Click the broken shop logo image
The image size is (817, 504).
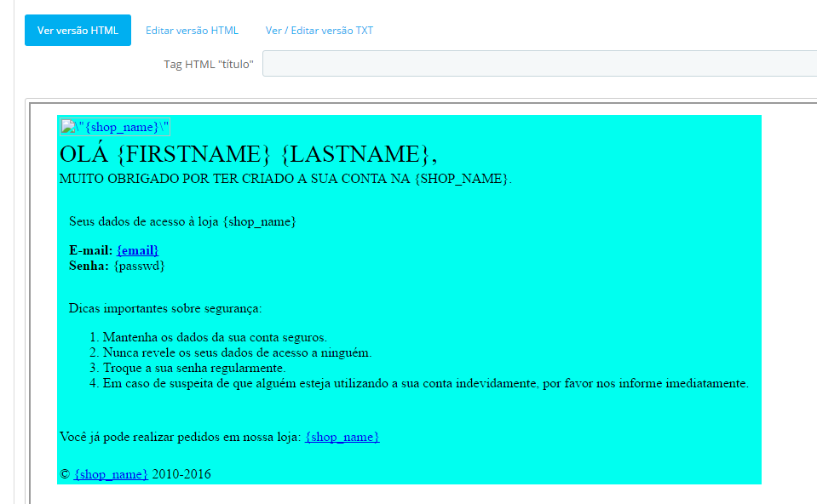pyautogui.click(x=115, y=127)
